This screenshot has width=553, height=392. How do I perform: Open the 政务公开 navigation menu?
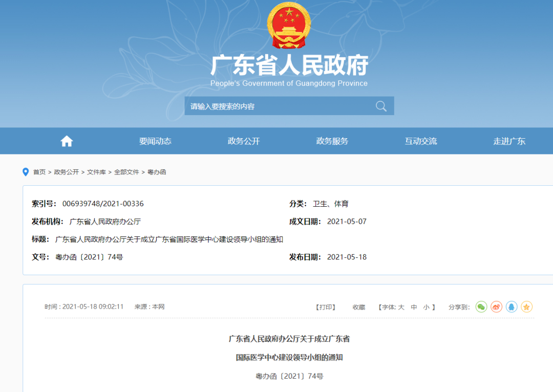[x=244, y=141]
